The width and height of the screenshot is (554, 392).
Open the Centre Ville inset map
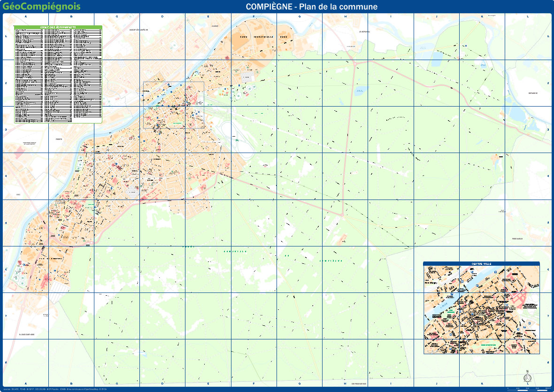(481, 310)
